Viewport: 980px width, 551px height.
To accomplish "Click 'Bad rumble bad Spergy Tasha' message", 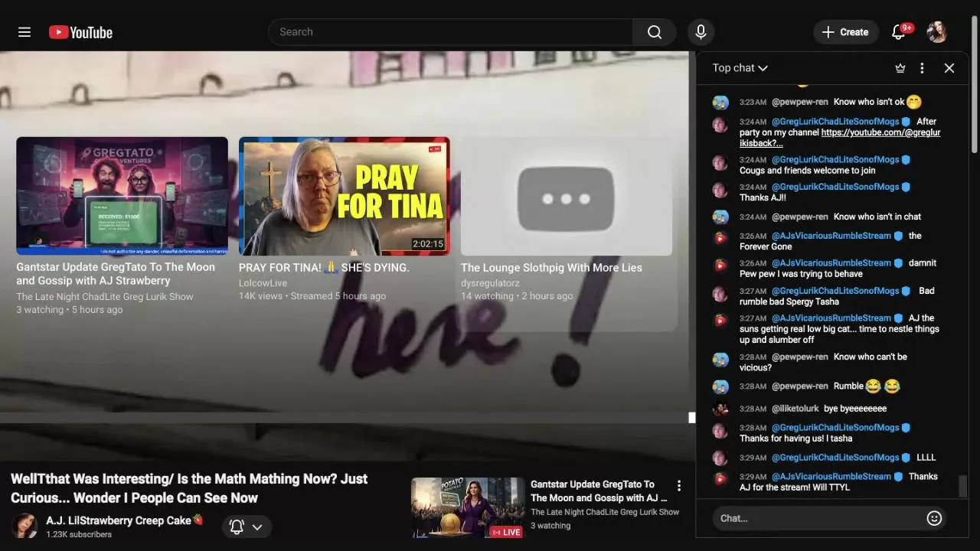I will (837, 296).
